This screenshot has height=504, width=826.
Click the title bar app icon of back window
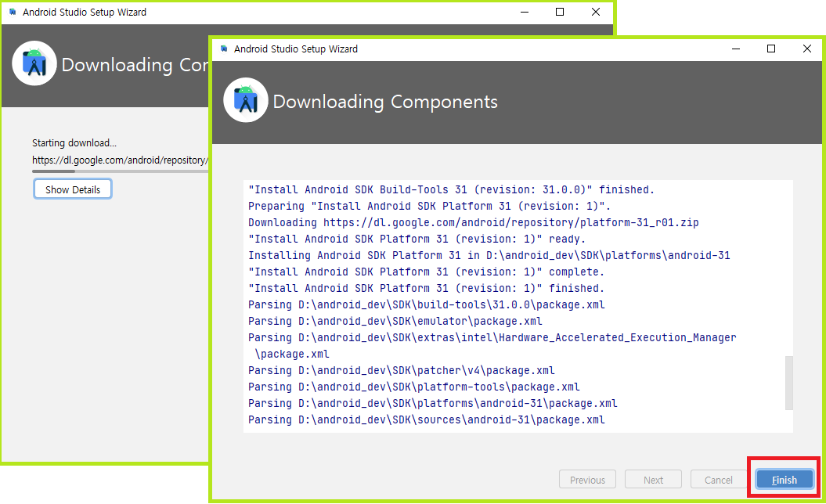pyautogui.click(x=13, y=12)
